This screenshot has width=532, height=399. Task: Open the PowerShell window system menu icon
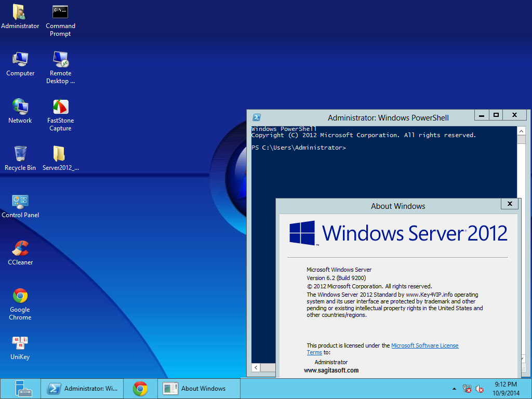(x=257, y=117)
